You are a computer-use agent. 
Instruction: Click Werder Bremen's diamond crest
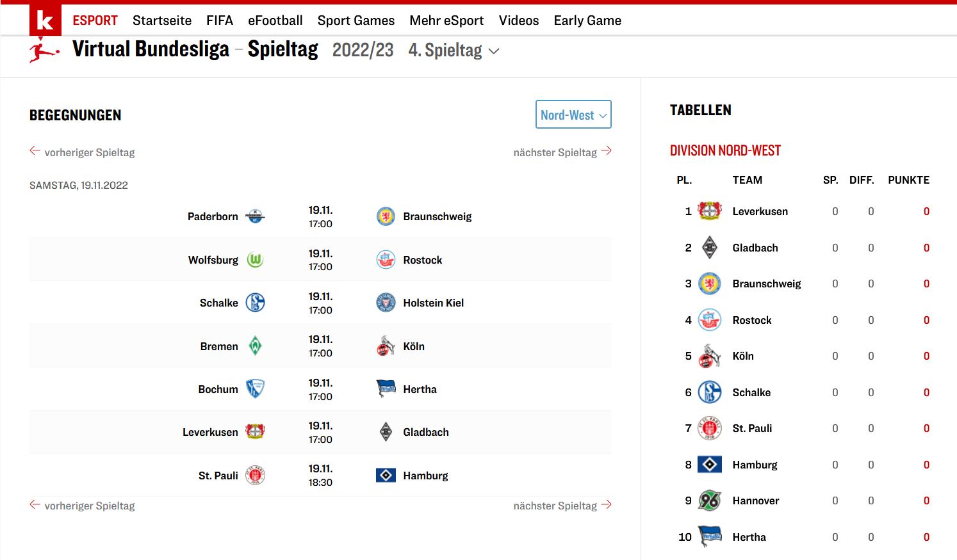click(x=255, y=346)
